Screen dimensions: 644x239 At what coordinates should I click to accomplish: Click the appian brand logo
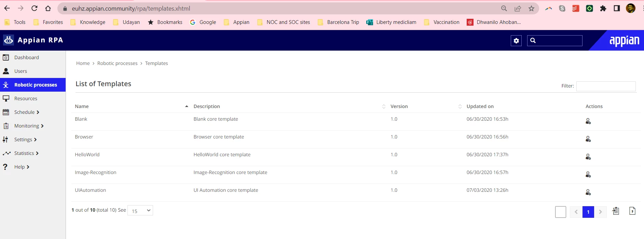pos(624,40)
